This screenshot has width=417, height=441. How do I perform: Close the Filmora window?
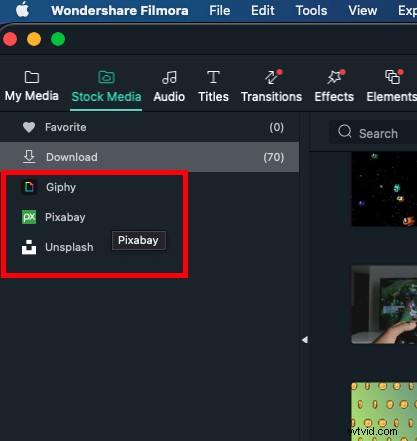point(10,39)
